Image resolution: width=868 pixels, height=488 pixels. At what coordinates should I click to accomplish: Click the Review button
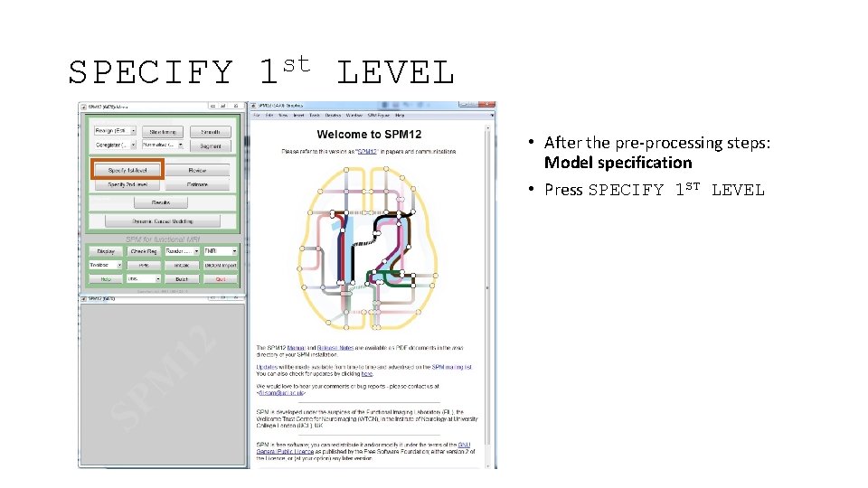click(x=197, y=171)
